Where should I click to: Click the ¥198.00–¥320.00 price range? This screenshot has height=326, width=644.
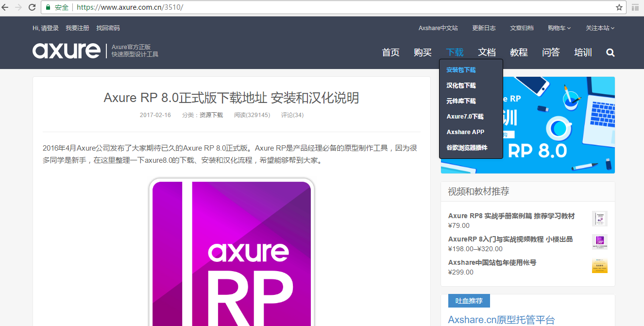click(x=475, y=249)
